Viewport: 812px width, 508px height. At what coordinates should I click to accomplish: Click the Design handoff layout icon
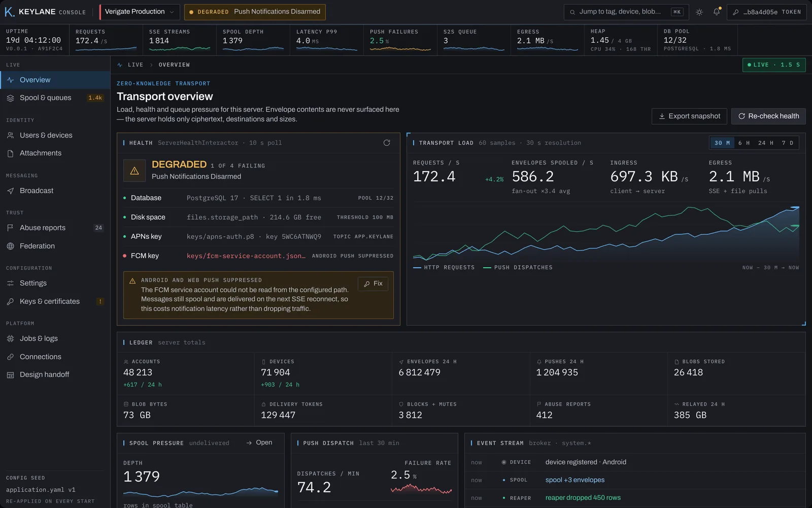pos(10,375)
